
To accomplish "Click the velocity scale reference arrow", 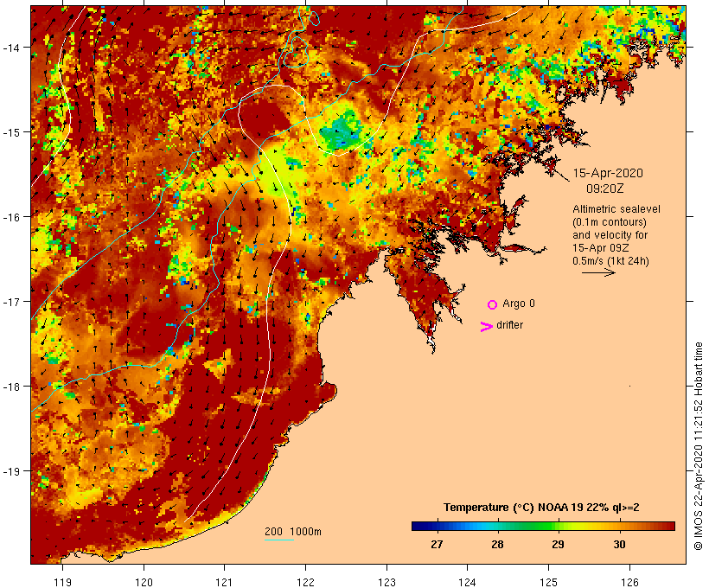I will pyautogui.click(x=598, y=272).
